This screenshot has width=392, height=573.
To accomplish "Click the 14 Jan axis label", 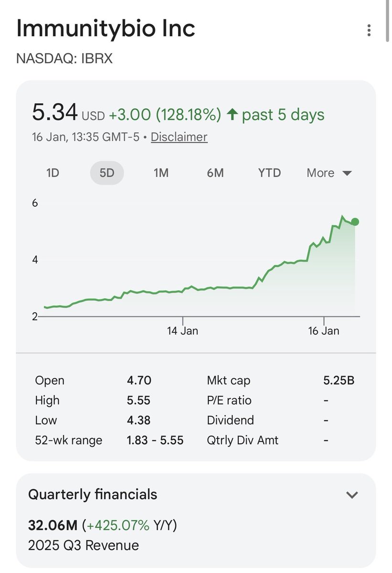I will pyautogui.click(x=182, y=330).
